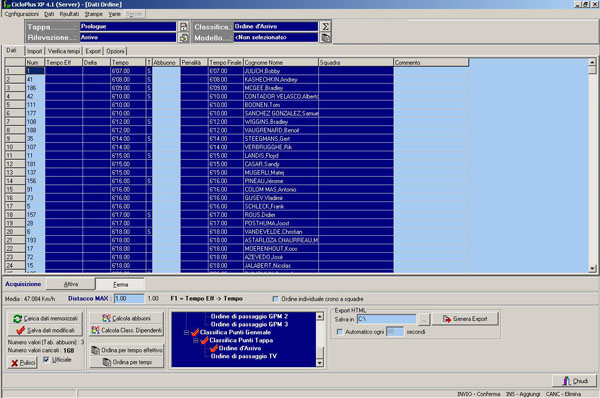Click the Commento column header

click(431, 62)
